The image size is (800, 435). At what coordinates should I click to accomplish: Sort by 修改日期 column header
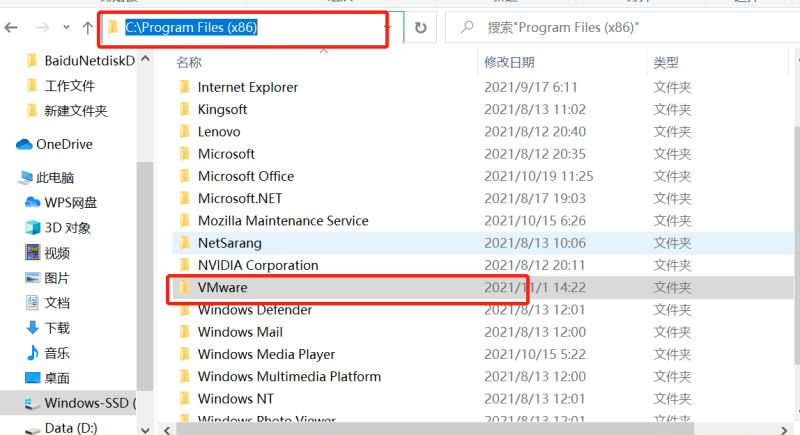(510, 63)
